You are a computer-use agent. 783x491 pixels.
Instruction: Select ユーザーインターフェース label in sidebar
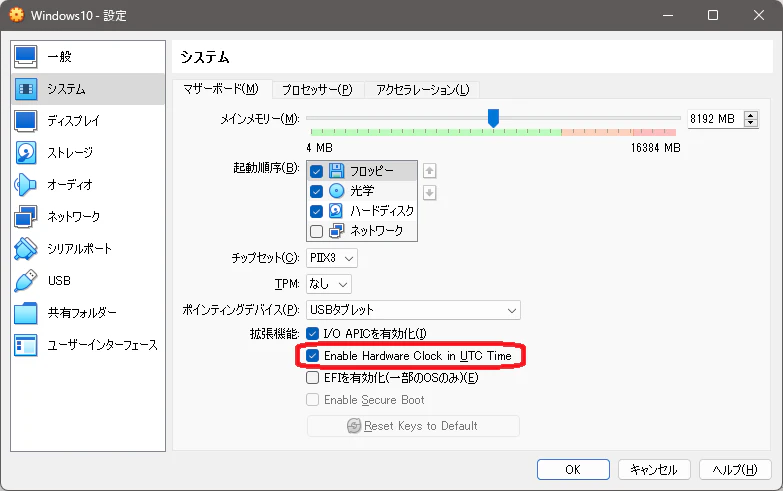102,345
